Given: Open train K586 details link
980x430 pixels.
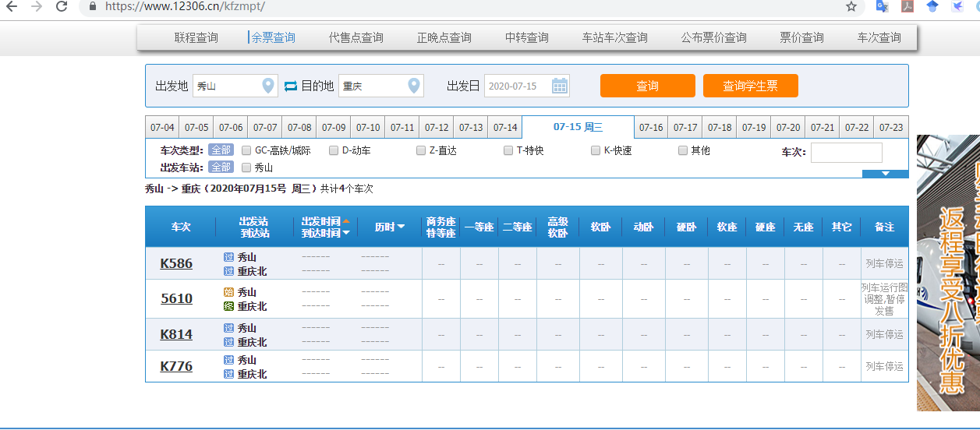Looking at the screenshot, I should pyautogui.click(x=176, y=263).
